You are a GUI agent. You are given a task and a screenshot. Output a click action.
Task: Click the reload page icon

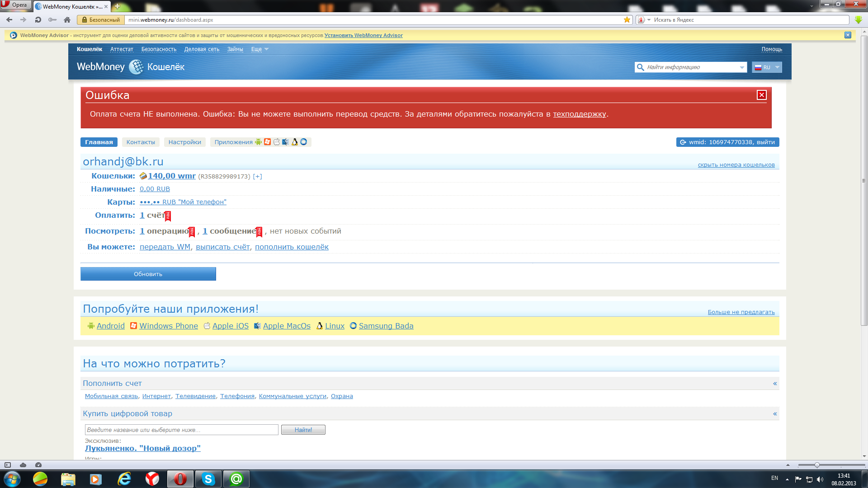(38, 20)
